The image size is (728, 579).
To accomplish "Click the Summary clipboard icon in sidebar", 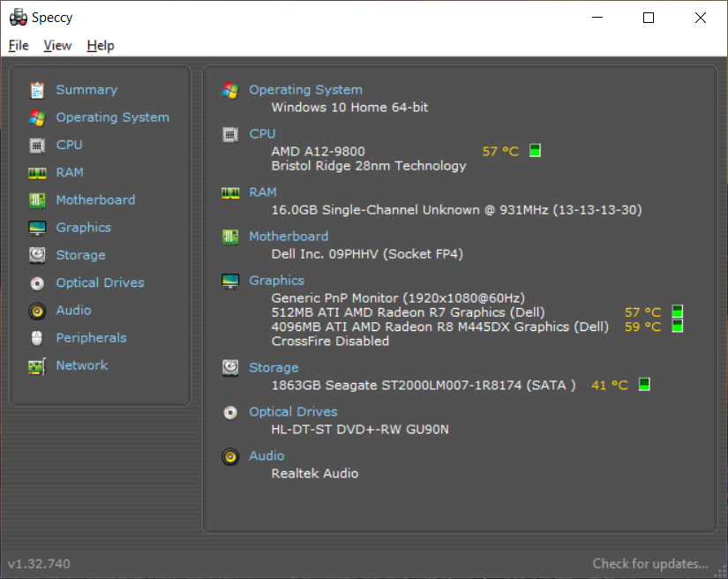I will tap(37, 90).
